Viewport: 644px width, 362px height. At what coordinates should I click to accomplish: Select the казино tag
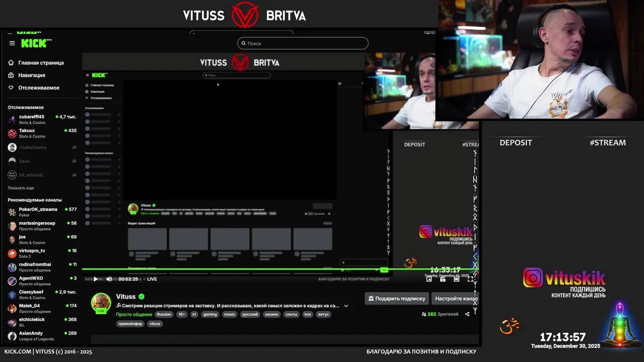(x=272, y=314)
